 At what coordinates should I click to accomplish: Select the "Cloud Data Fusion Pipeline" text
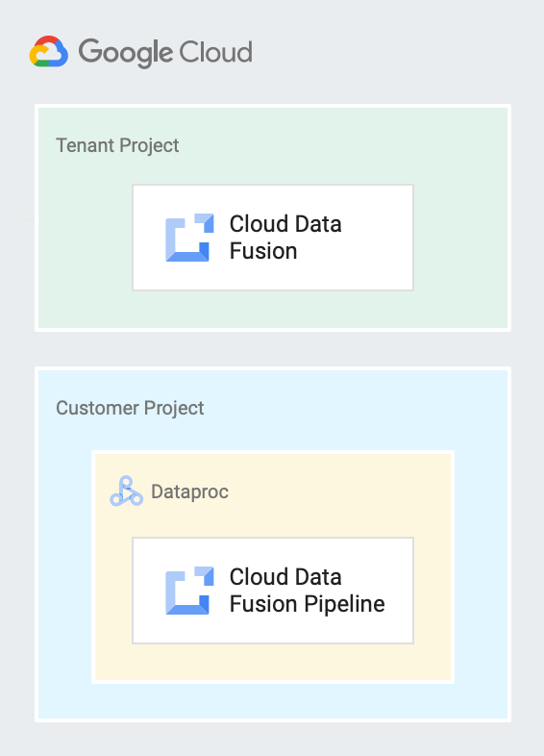point(307,591)
